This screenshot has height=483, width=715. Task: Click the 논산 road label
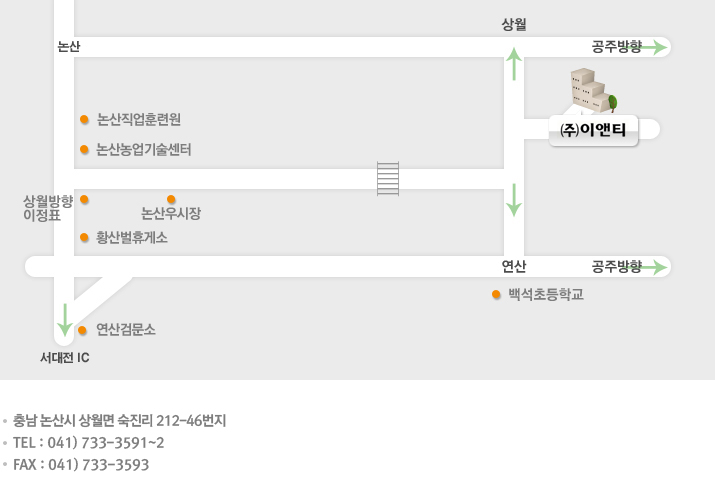(69, 47)
